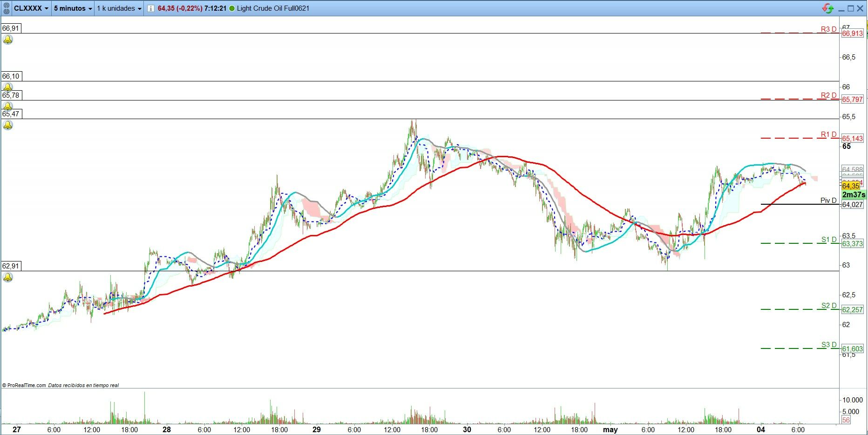The image size is (868, 435).
Task: Click the alert bell under 65,78
Action: point(8,106)
